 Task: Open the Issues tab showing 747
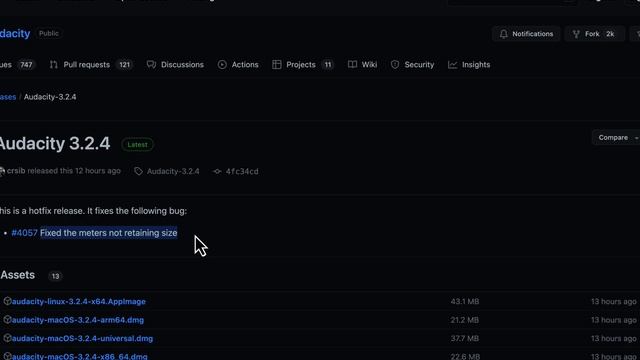coord(17,64)
